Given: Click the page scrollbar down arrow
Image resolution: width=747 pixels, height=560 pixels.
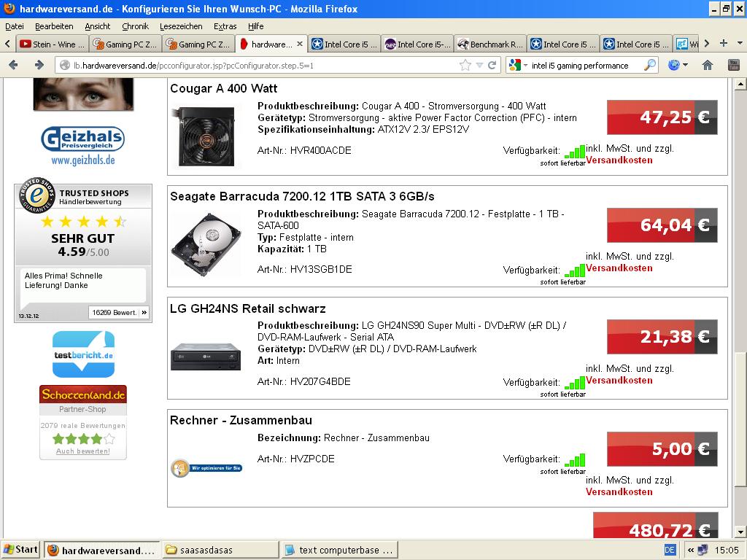Looking at the screenshot, I should point(740,532).
